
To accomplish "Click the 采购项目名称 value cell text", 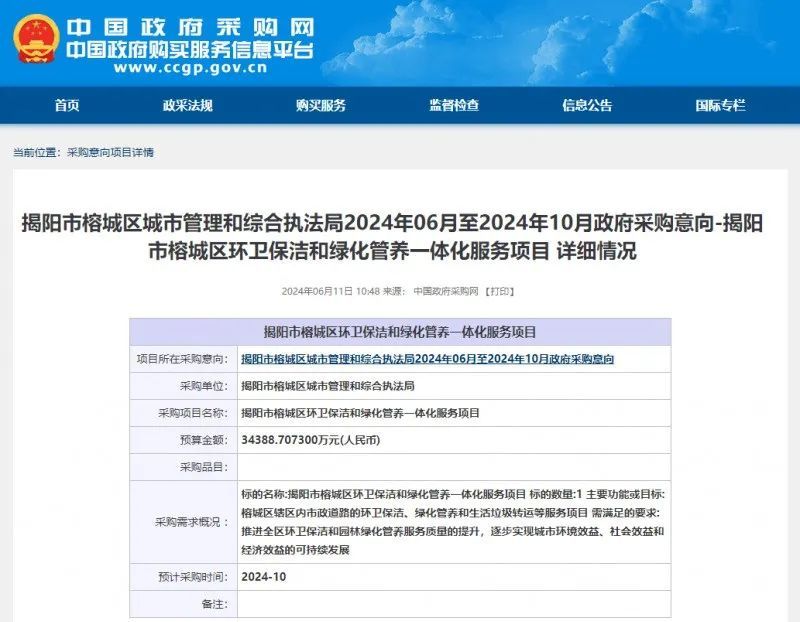I will coord(360,413).
